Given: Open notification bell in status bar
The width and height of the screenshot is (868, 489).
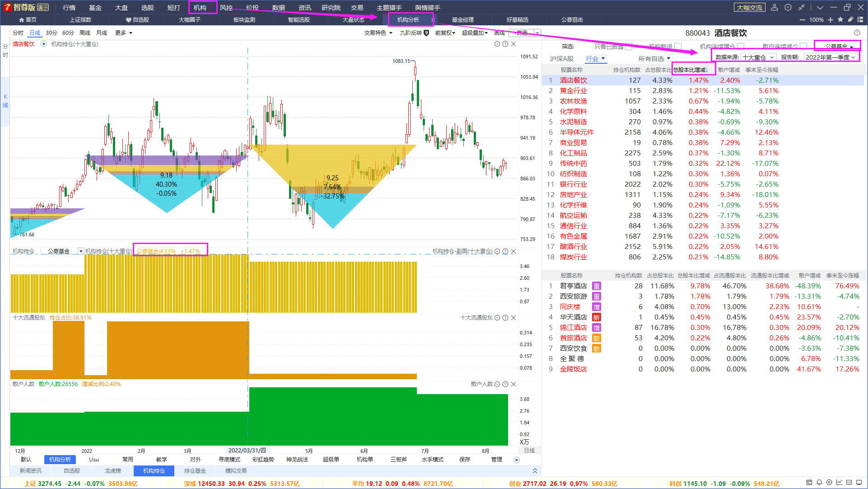Looking at the screenshot, I should click(x=819, y=483).
